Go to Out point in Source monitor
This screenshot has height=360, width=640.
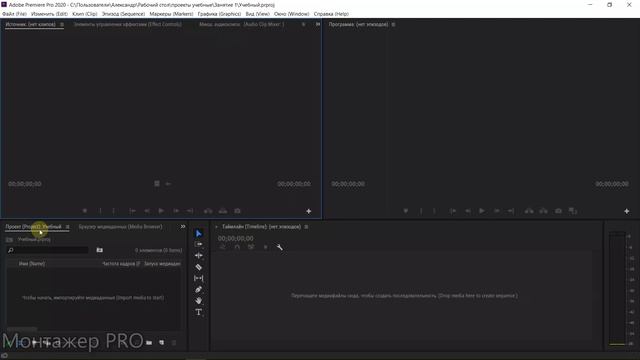[190, 211]
